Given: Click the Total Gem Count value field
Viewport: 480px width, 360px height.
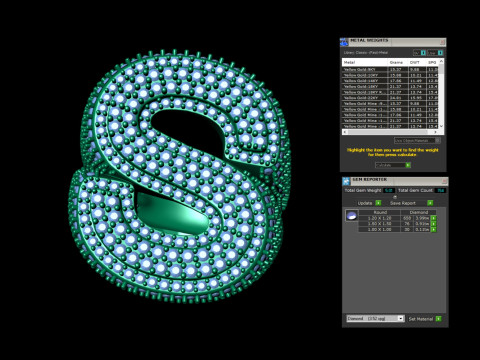Looking at the screenshot, I should point(441,191).
